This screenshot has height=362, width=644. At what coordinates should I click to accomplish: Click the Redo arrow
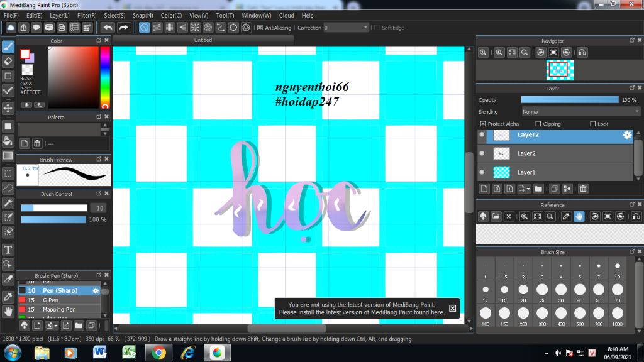tap(123, 28)
